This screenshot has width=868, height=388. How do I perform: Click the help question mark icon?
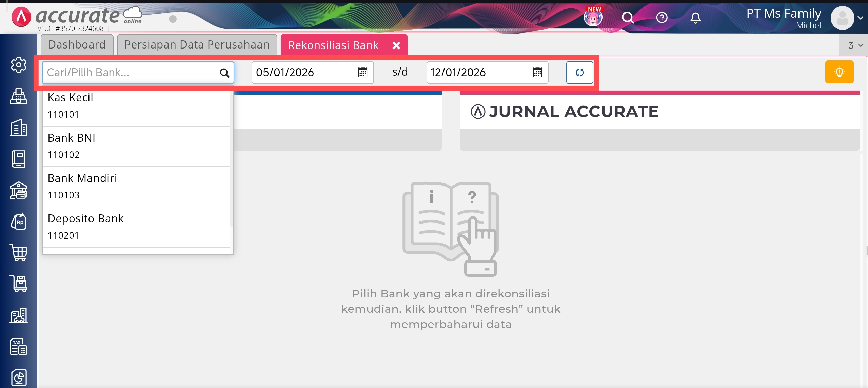662,17
